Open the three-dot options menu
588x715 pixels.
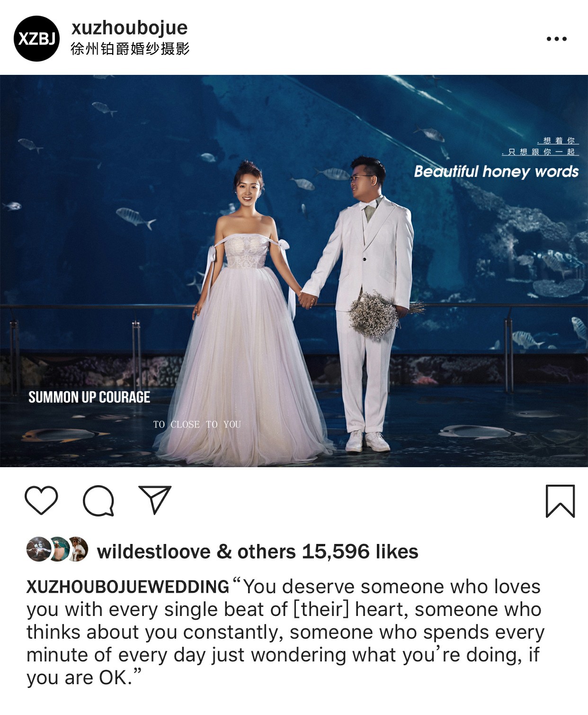pos(557,39)
